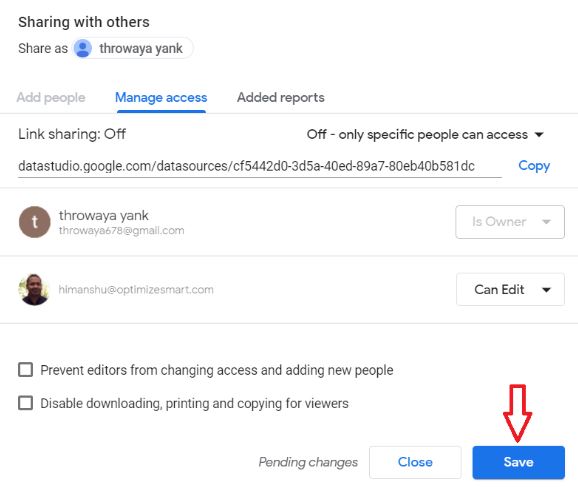The height and width of the screenshot is (487, 578).
Task: Copy the data source sharing link
Action: (x=534, y=166)
